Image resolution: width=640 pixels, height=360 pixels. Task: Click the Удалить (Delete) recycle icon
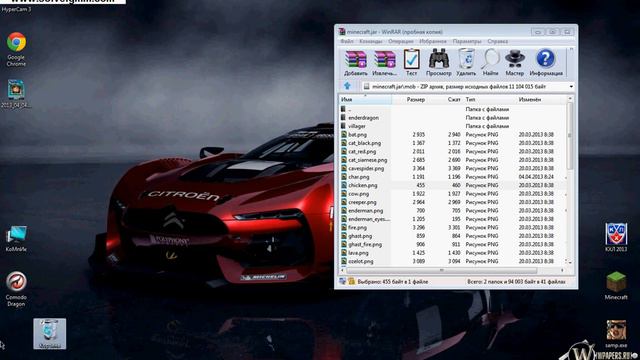click(x=466, y=62)
